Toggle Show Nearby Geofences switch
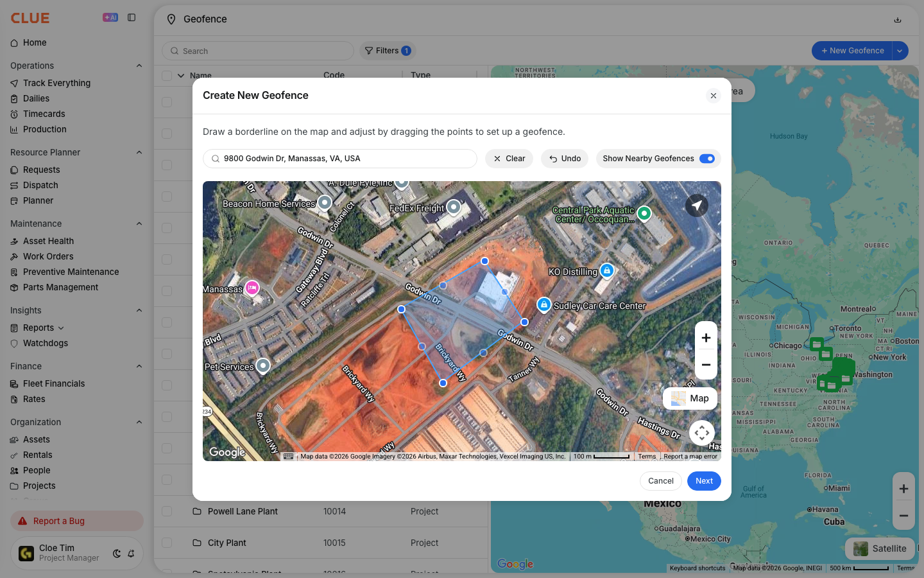 [706, 159]
